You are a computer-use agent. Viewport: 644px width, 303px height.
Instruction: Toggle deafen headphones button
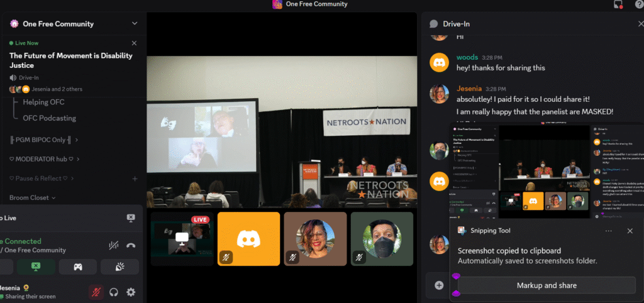[x=114, y=292]
